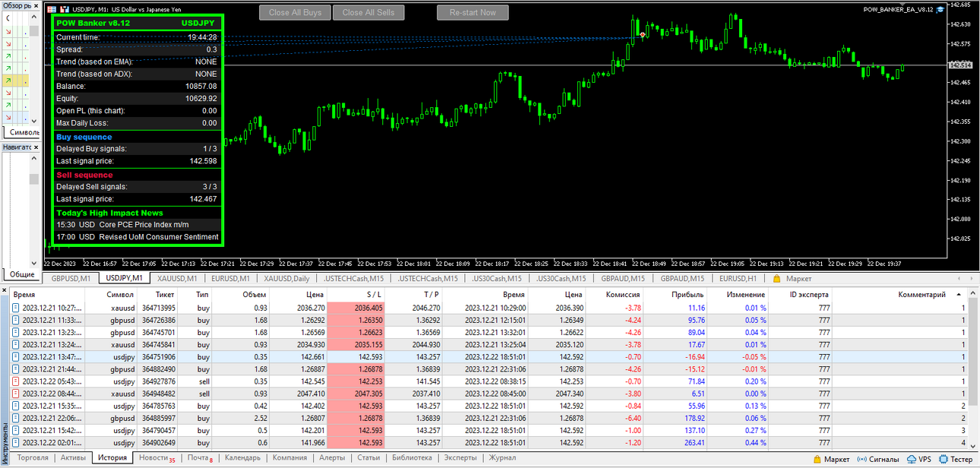
Task: Click current price label 142.514 on scale
Action: coord(961,65)
